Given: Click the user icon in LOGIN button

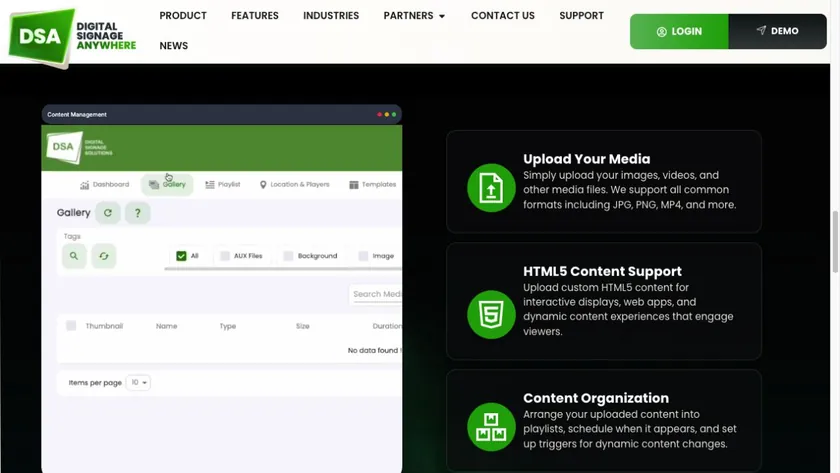Looking at the screenshot, I should pyautogui.click(x=662, y=32).
